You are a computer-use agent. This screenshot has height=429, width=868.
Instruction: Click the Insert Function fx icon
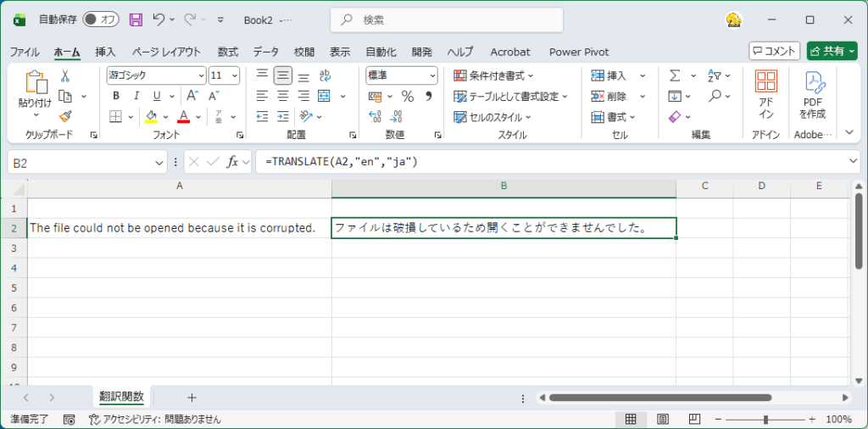point(232,162)
